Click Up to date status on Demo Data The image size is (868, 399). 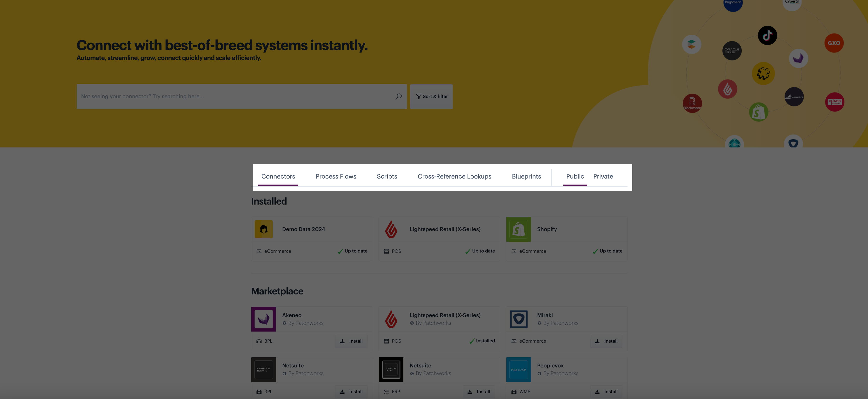(352, 251)
